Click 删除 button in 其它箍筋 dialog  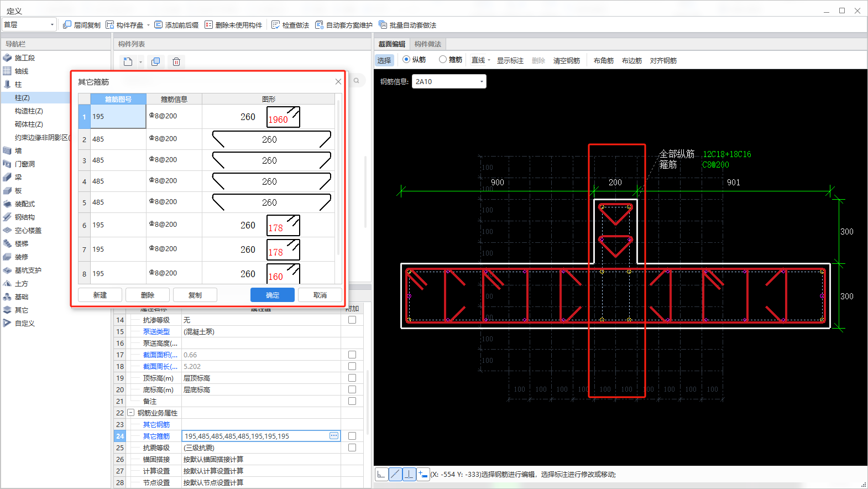pyautogui.click(x=148, y=295)
